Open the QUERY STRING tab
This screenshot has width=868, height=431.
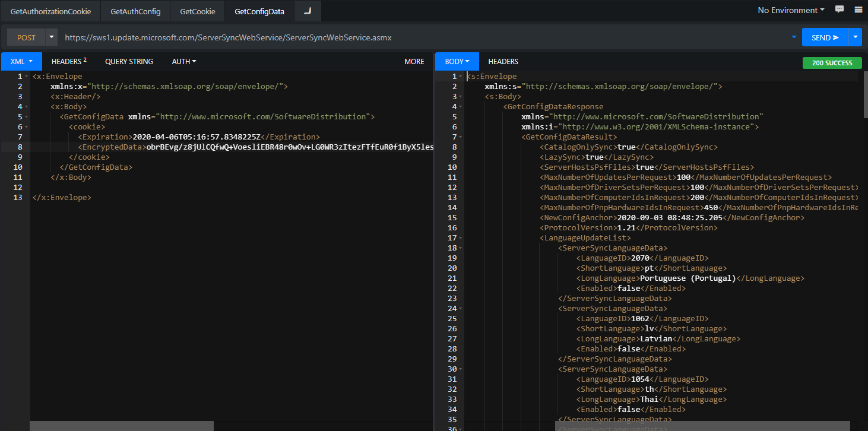coord(129,61)
